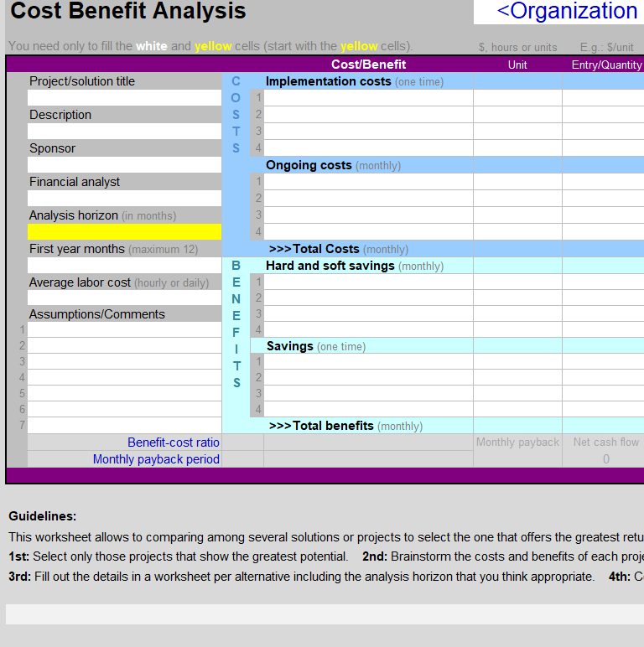Select Implementation costs row 1 description cell
Screen dimensions: 644x647
click(x=368, y=98)
